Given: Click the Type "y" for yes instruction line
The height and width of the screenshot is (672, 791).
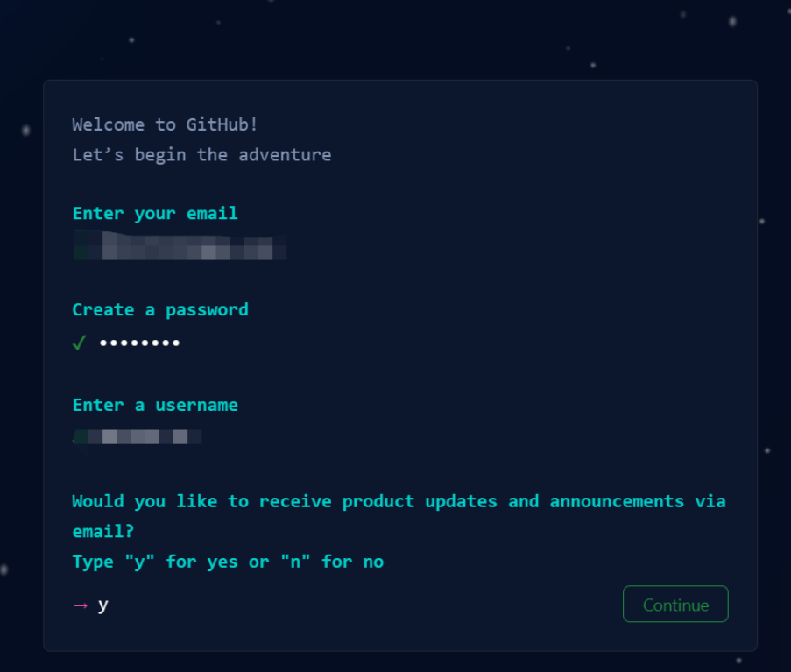Looking at the screenshot, I should pos(228,562).
